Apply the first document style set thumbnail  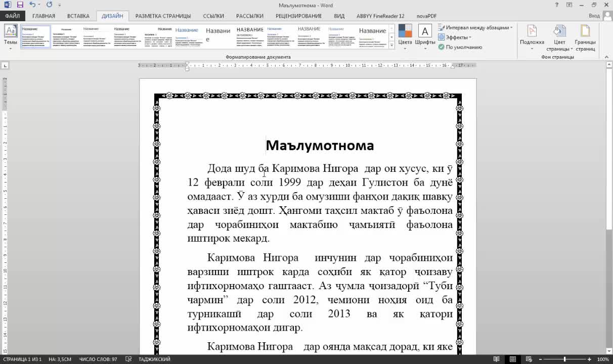coord(35,37)
